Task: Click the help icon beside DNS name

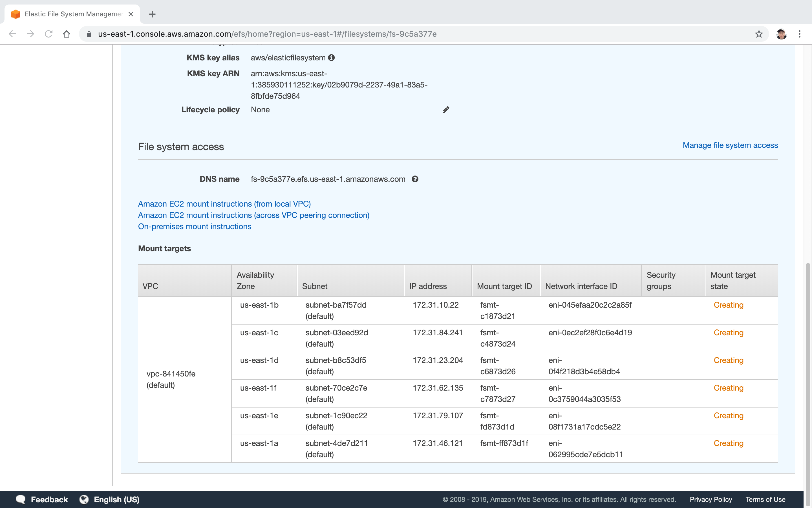Action: [x=415, y=179]
